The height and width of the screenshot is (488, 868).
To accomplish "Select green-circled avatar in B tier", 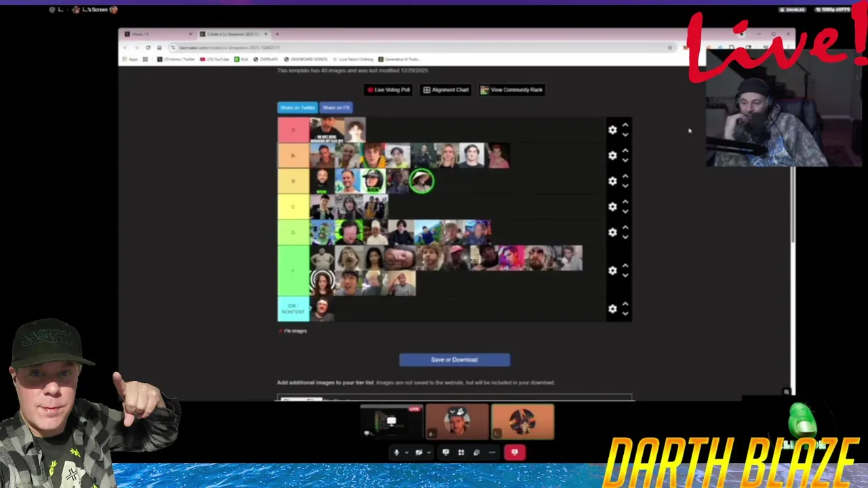I will (422, 181).
